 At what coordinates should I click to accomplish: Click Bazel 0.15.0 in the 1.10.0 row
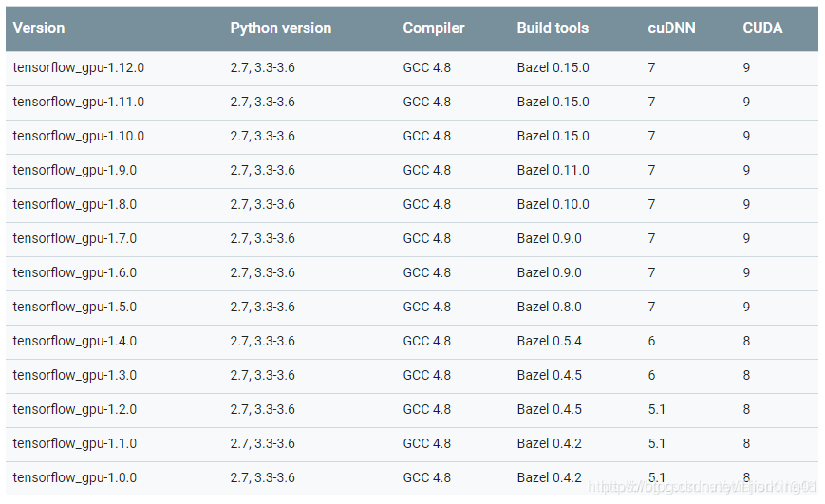pos(553,137)
